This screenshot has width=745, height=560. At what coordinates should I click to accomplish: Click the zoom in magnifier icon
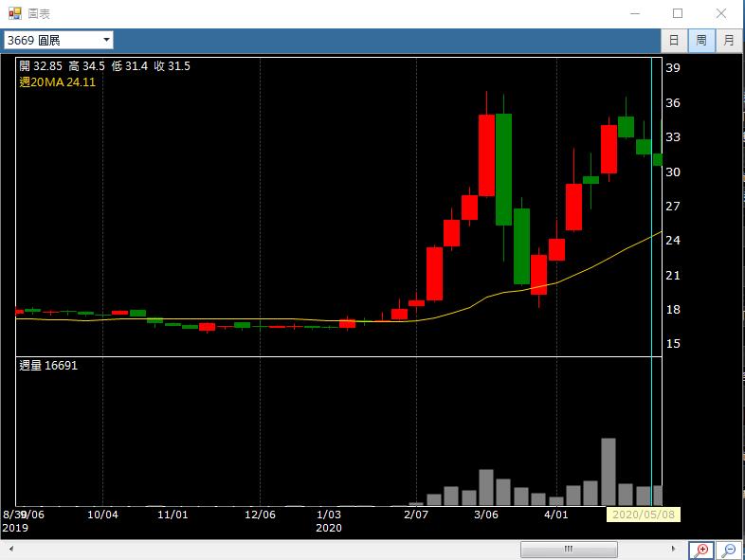point(701,550)
